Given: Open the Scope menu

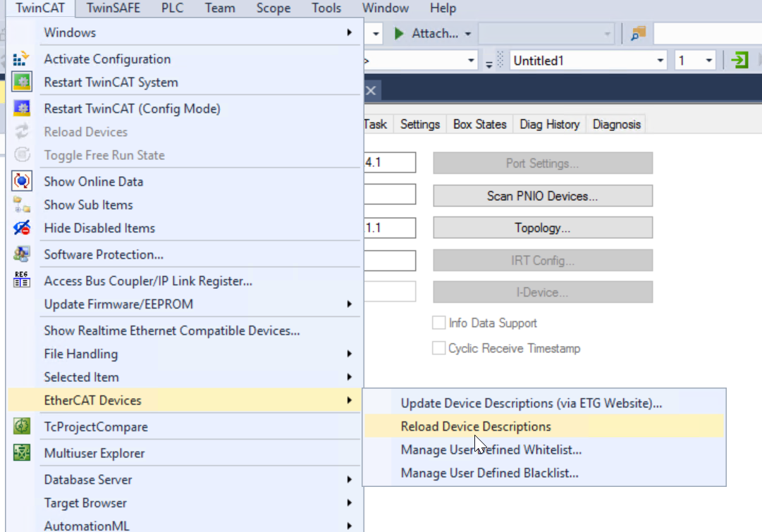Looking at the screenshot, I should click(x=273, y=8).
